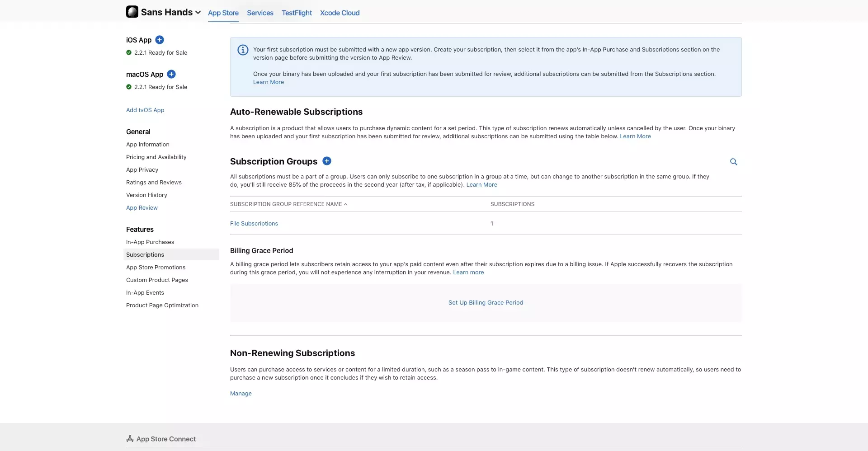Open Product Page Optimization in sidebar
Screen dimensions: 868x451
point(162,305)
